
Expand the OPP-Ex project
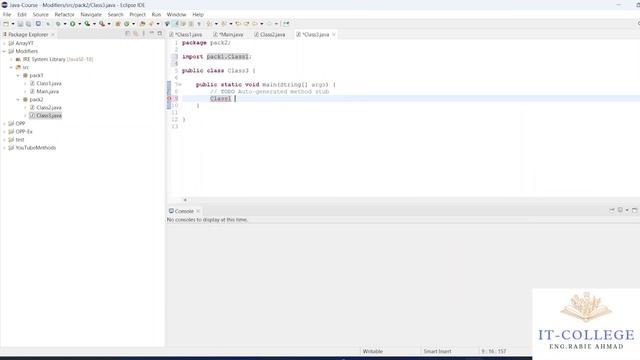pos(4,131)
